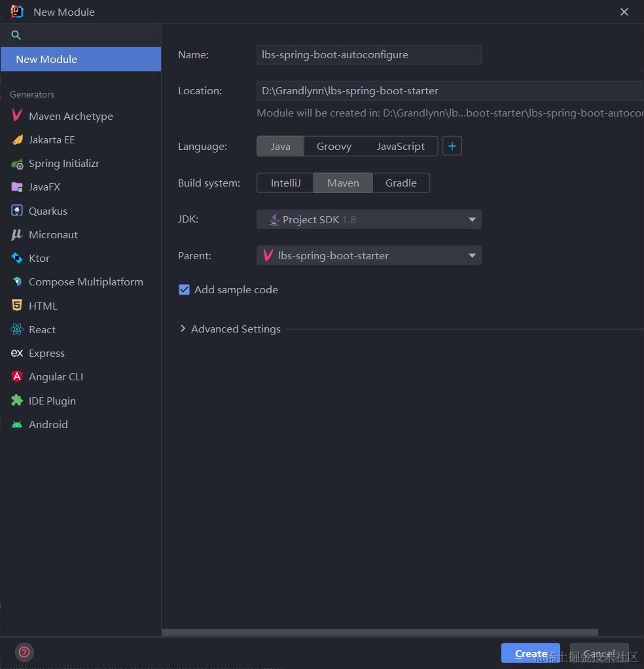The image size is (644, 669).
Task: Click the Jakarta EE icon
Action: click(17, 139)
